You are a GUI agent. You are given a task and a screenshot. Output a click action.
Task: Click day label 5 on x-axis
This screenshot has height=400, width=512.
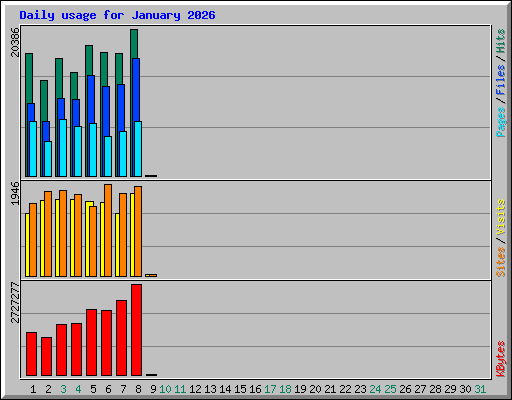(x=93, y=389)
